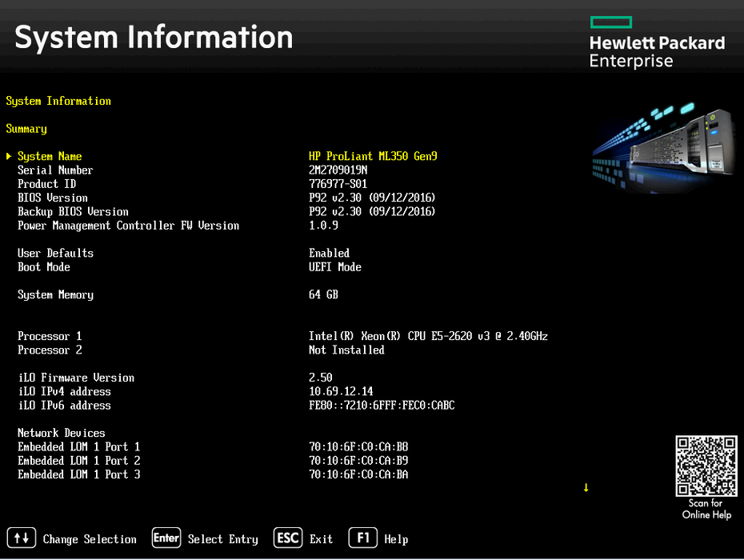
Task: Click Embedded LOM 1 Port 2 label
Action: tap(78, 460)
